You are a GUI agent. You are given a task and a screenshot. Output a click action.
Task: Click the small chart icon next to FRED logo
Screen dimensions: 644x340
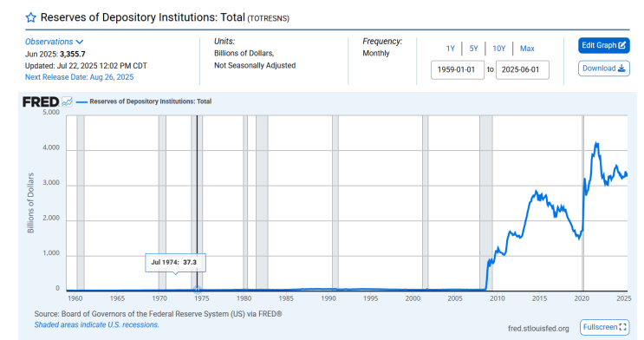point(67,101)
